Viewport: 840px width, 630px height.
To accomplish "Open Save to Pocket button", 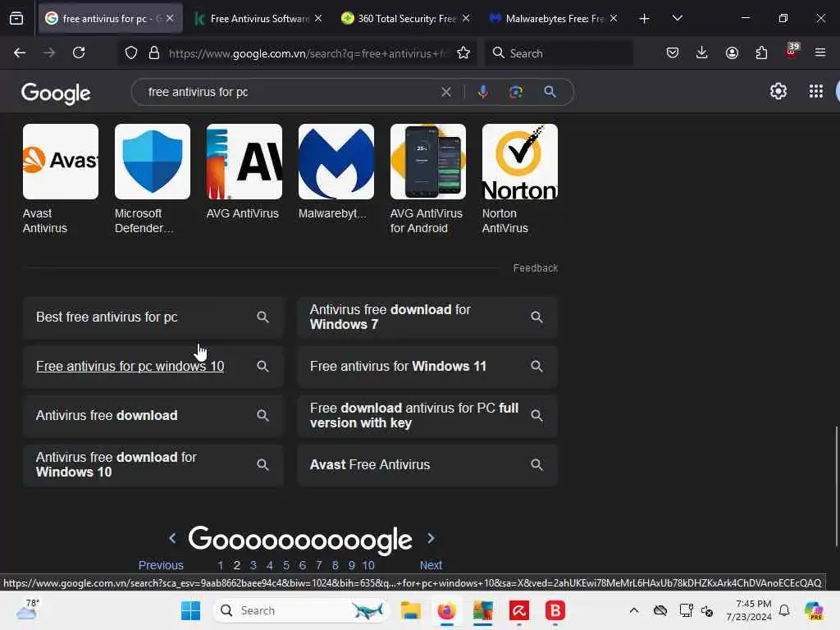I will pyautogui.click(x=673, y=52).
